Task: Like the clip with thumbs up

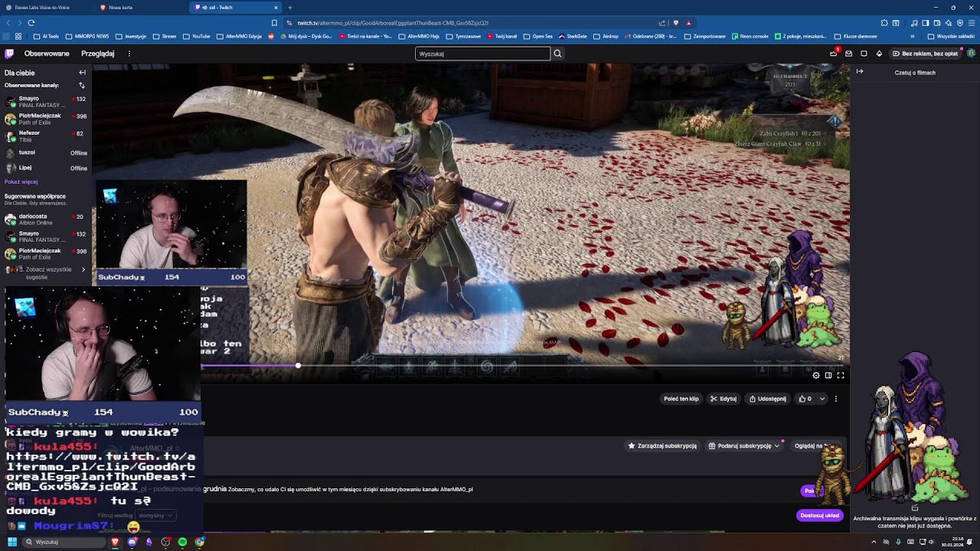Action: [805, 399]
